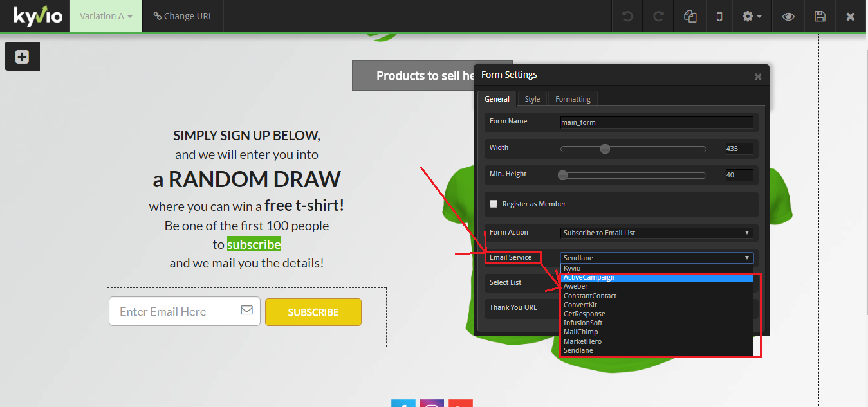Choose GetResponse in the service list

584,314
